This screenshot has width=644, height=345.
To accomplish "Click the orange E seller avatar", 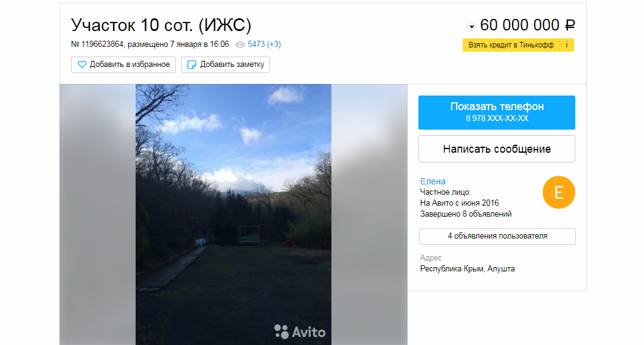I will (x=559, y=192).
